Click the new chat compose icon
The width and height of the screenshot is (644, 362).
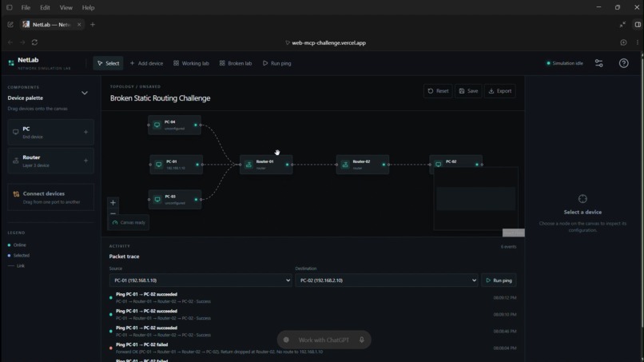pyautogui.click(x=10, y=25)
